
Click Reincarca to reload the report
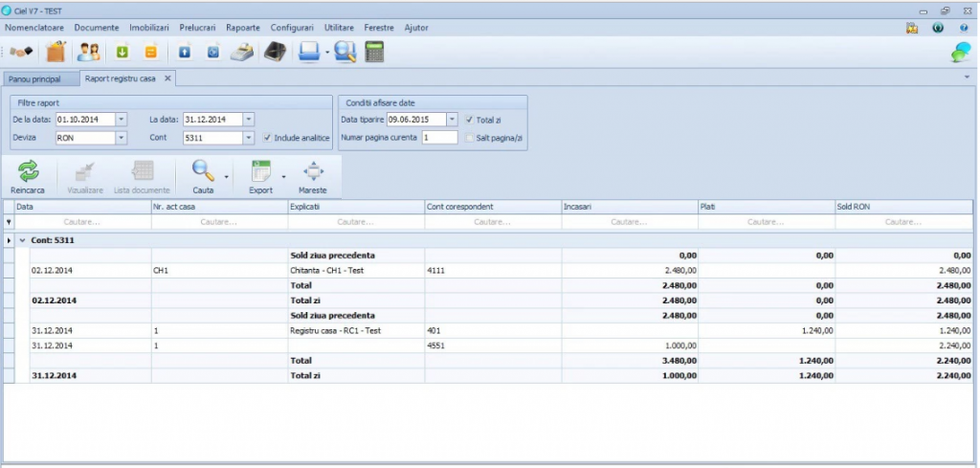click(x=28, y=177)
